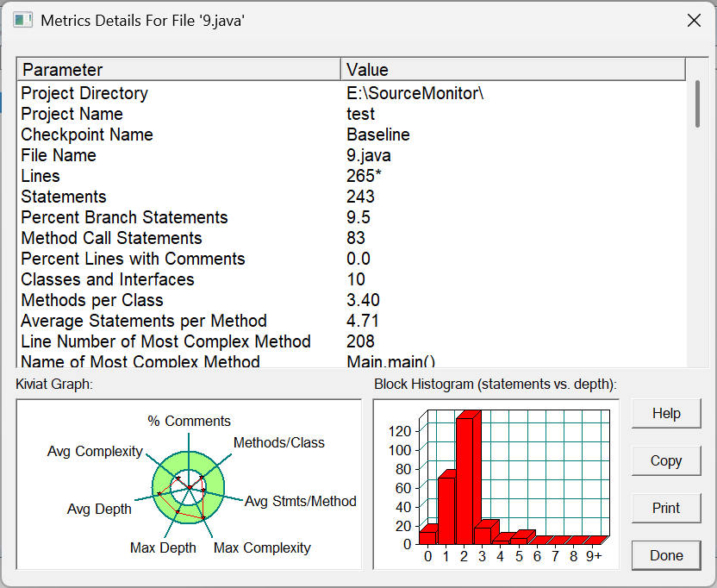Select Percent Lines with Comments row
Image resolution: width=717 pixels, height=588 pixels.
tap(352, 259)
